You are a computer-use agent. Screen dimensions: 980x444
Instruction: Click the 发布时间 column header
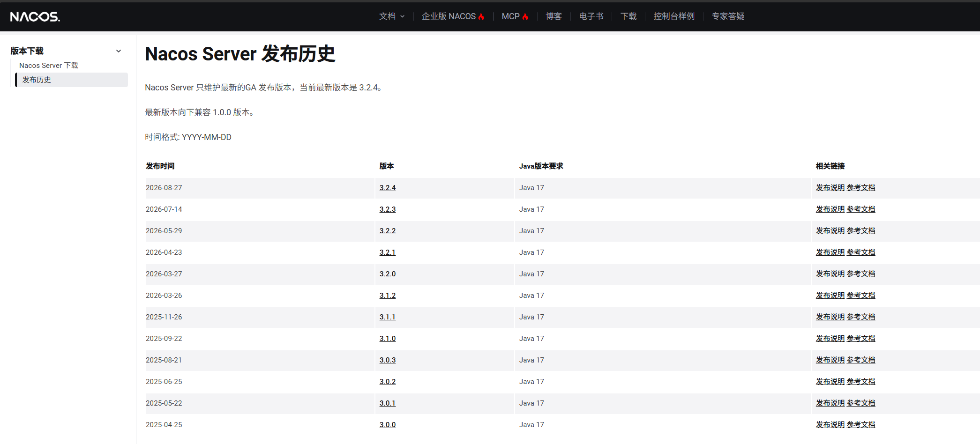(x=160, y=166)
